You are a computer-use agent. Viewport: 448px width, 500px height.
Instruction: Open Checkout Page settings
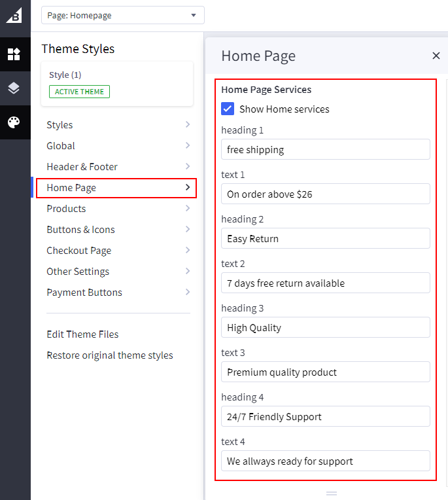(79, 251)
